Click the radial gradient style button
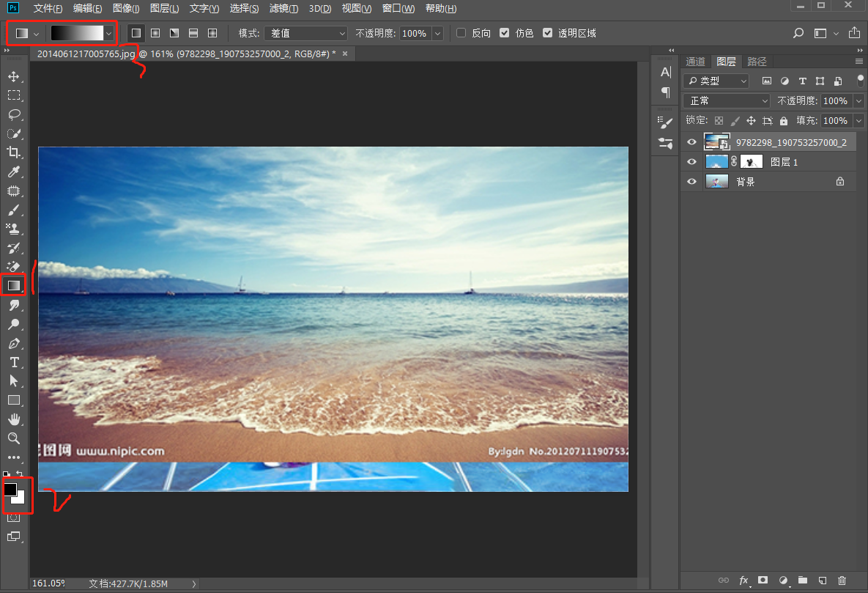The width and height of the screenshot is (868, 593). pyautogui.click(x=155, y=33)
